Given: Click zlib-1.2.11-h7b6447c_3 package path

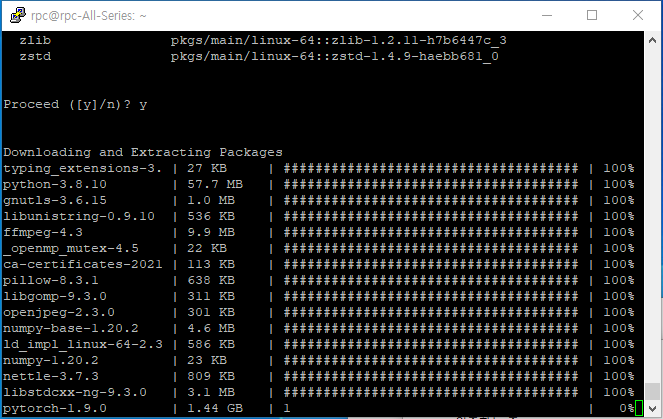Looking at the screenshot, I should tap(339, 41).
